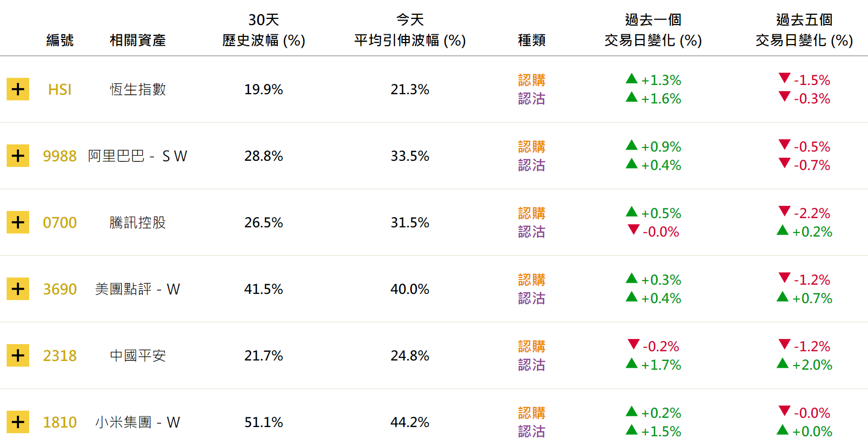Screen dimensions: 868x446
Task: Open stock code 0700 link
Action: pos(60,223)
